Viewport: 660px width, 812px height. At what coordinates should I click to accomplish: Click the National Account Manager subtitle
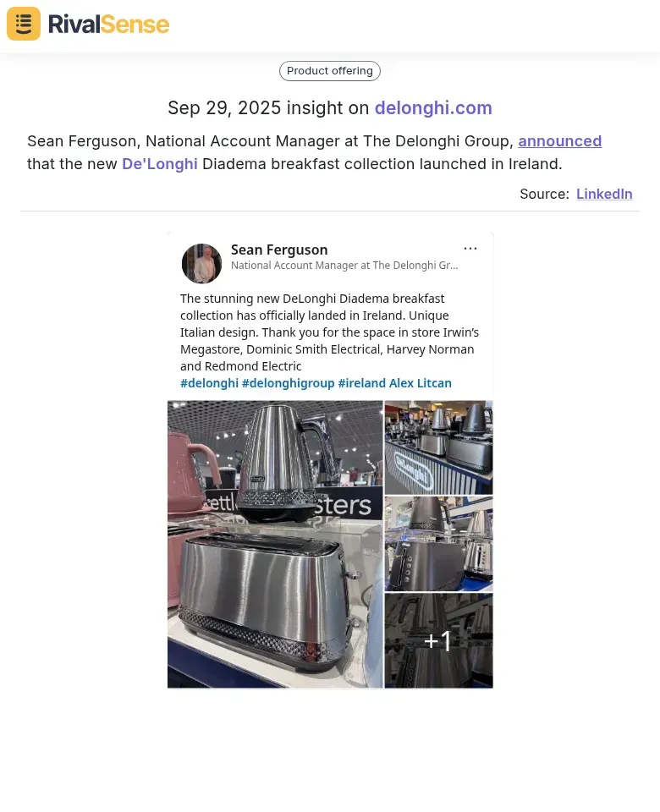[x=344, y=265]
